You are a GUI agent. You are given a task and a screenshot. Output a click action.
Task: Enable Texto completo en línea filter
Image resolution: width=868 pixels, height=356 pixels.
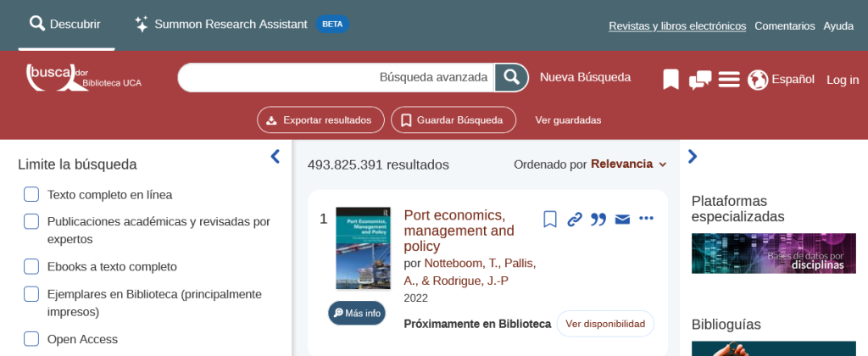point(31,194)
